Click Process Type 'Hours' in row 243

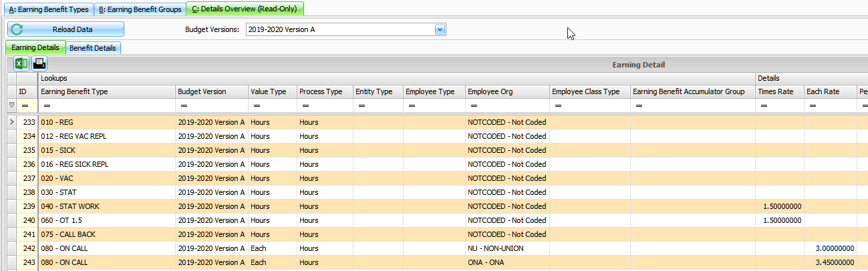pos(325,262)
